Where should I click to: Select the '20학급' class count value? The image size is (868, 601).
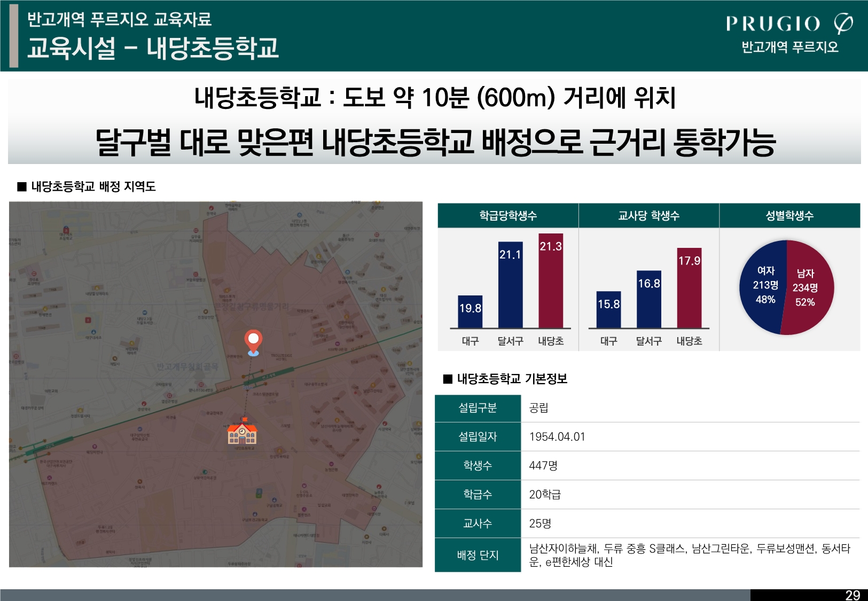coord(545,495)
